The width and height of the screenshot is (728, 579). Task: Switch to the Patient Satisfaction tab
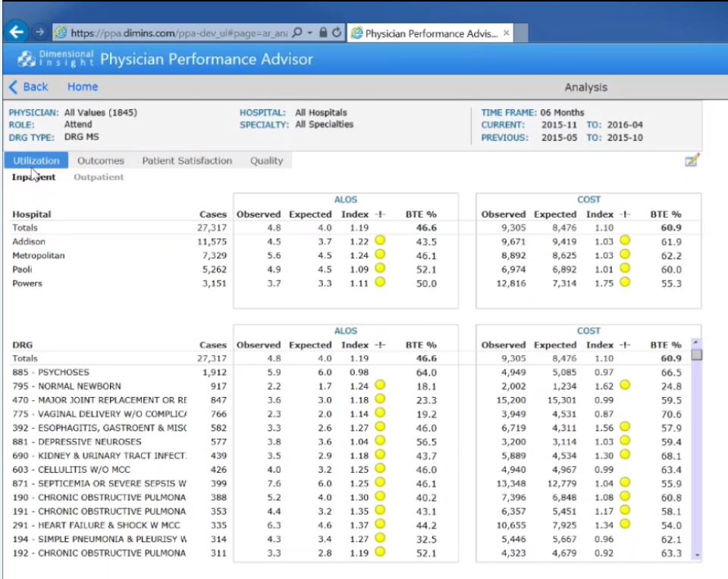click(187, 161)
